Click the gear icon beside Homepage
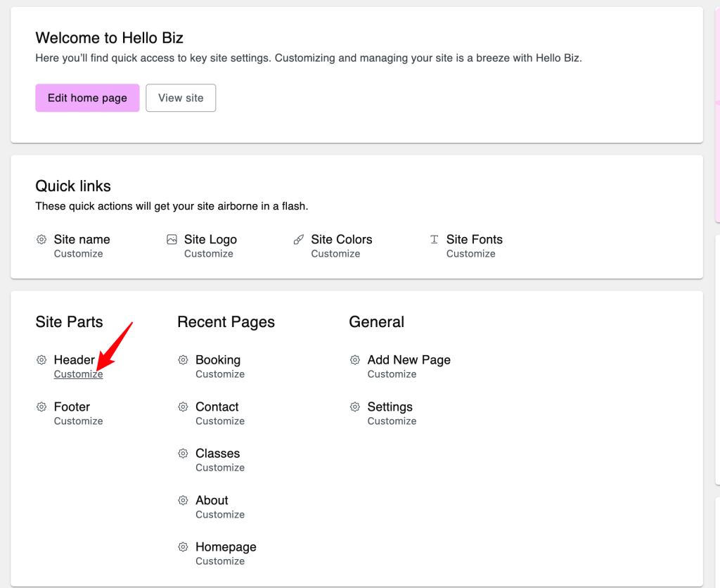The width and height of the screenshot is (720, 588). click(x=184, y=547)
